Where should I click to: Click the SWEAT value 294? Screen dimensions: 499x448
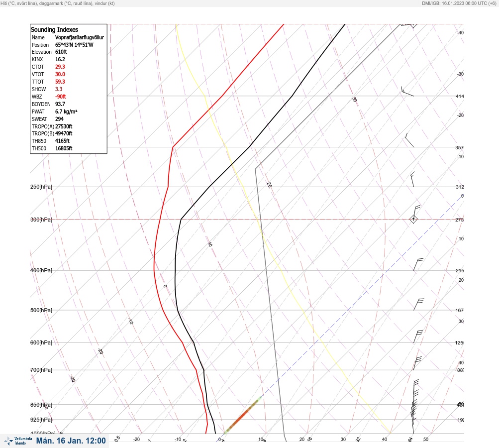click(x=59, y=119)
